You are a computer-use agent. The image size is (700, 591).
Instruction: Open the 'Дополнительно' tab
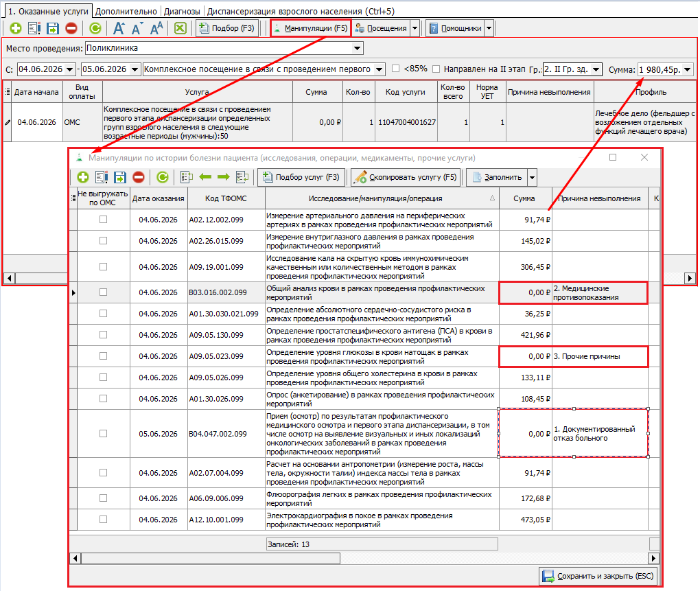[x=126, y=11]
